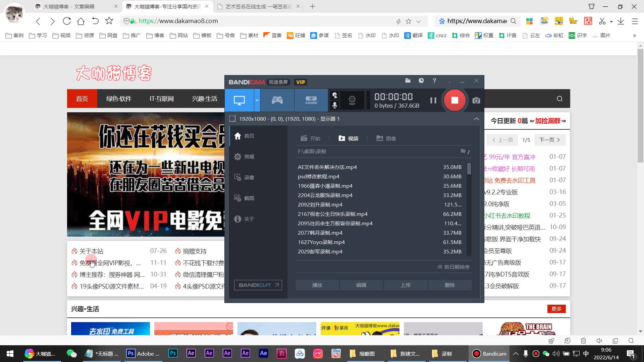Click the red Bandicam record/stop button
The width and height of the screenshot is (644, 362).
coord(454,100)
